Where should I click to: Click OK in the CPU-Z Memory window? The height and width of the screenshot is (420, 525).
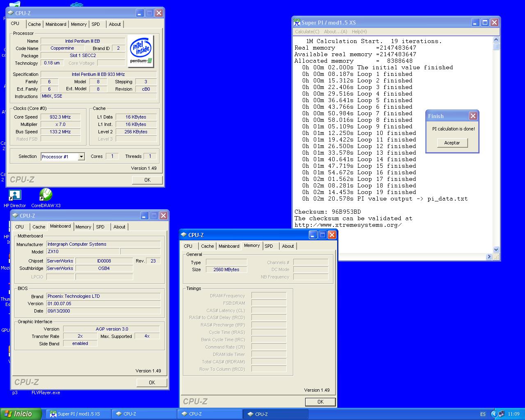(x=320, y=402)
